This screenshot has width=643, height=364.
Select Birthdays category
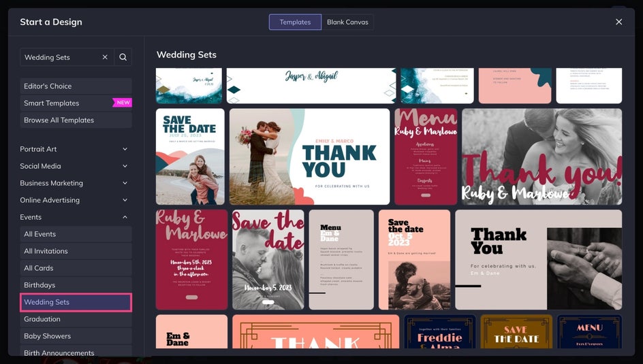(76, 285)
